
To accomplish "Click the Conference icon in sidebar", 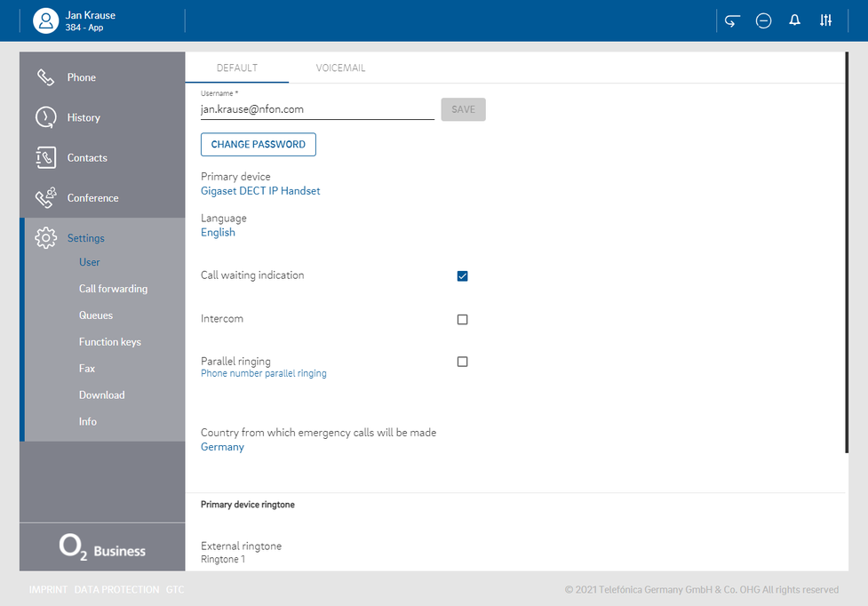I will coord(45,197).
